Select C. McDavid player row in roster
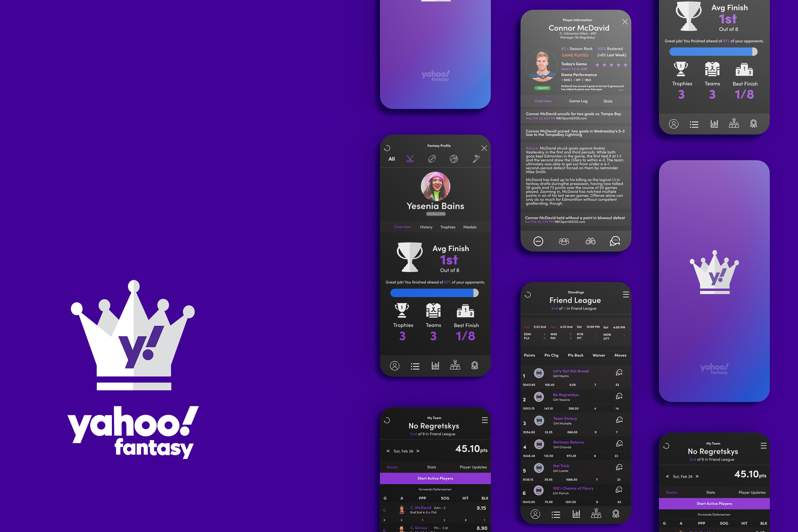This screenshot has width=798, height=532. point(436,509)
